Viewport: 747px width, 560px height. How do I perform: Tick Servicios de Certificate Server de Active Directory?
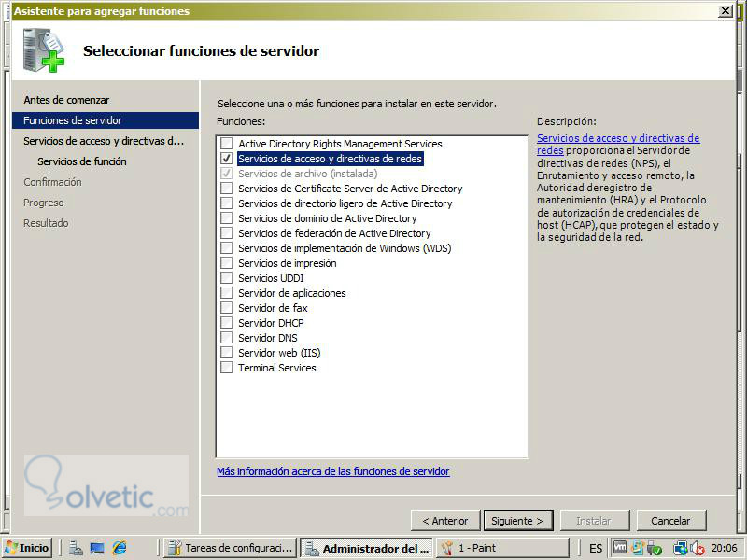(226, 189)
